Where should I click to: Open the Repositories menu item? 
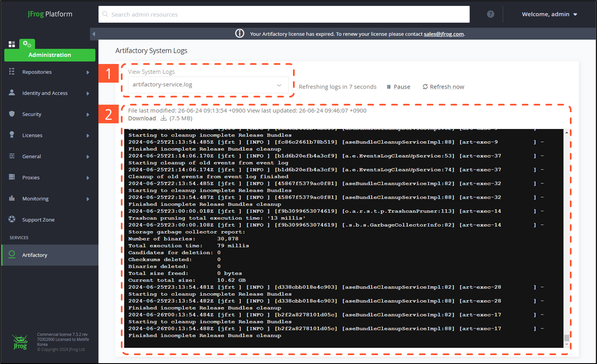coord(50,72)
